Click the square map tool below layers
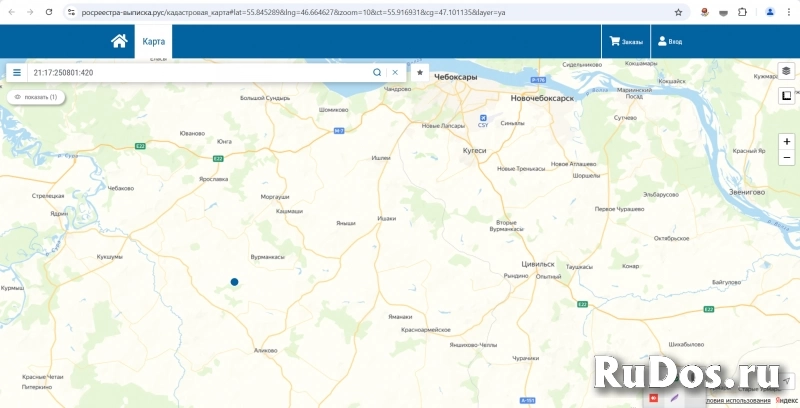Image resolution: width=800 pixels, height=408 pixels. click(x=786, y=96)
